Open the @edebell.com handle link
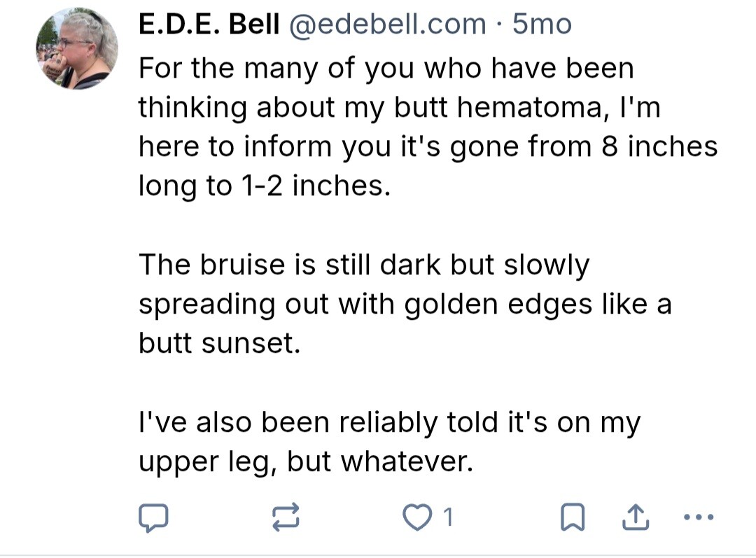 coord(386,25)
